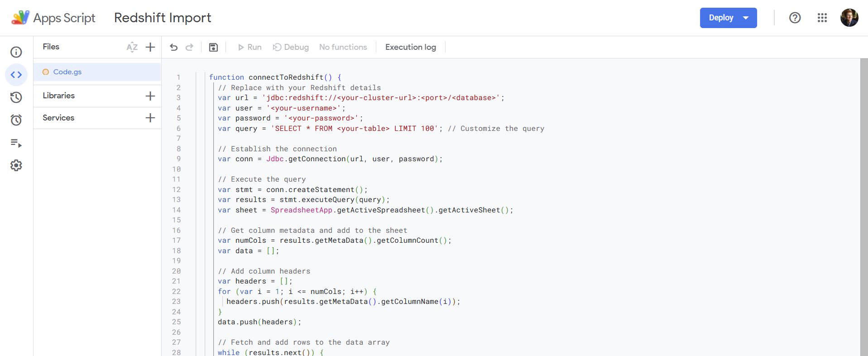The width and height of the screenshot is (868, 356).
Task: Open the No functions selector dropdown
Action: [x=343, y=47]
